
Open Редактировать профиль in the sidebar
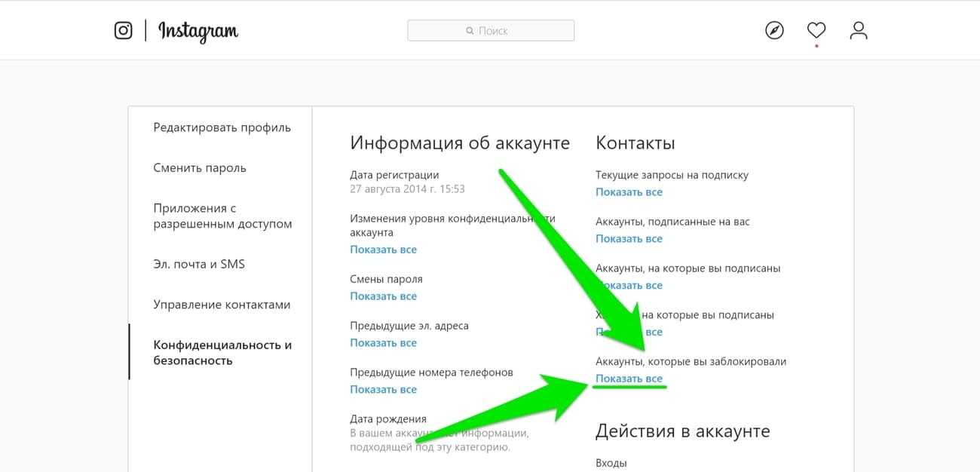(222, 127)
